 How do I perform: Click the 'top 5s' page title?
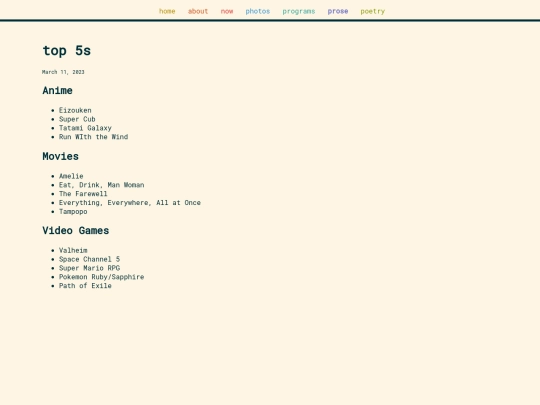[66, 51]
